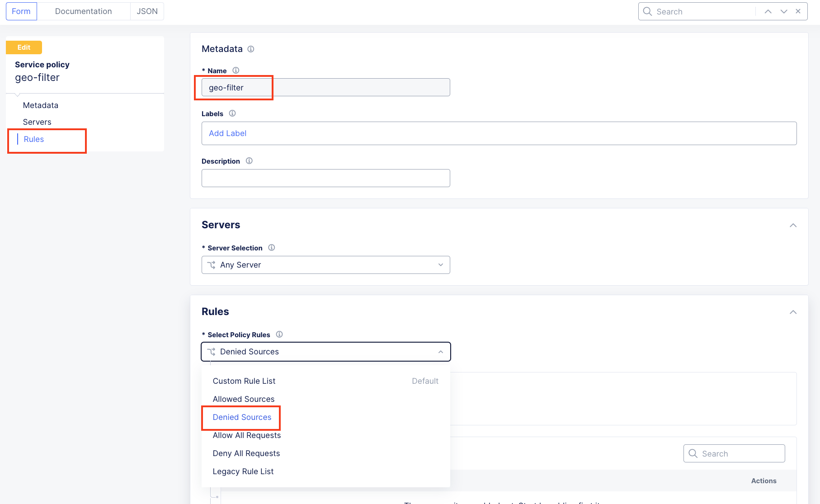Select Servers in the sidebar
Viewport: 820px width, 504px height.
pyautogui.click(x=37, y=122)
